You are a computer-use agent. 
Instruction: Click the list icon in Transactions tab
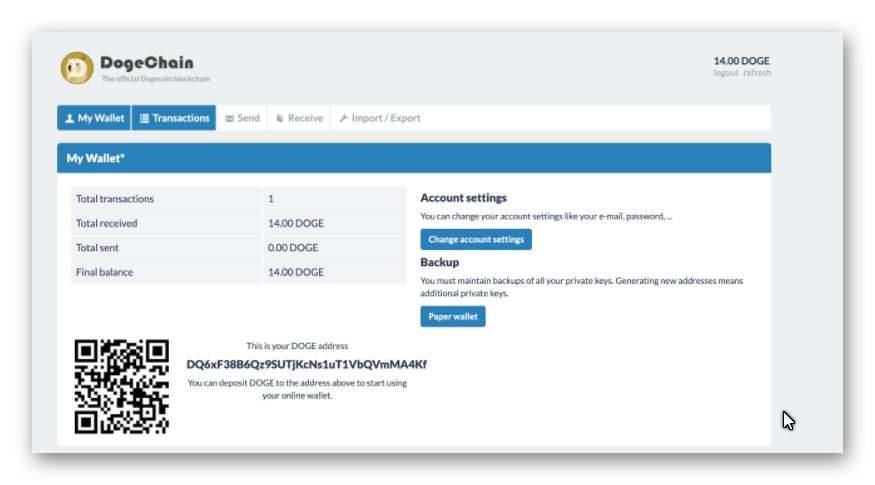tap(144, 118)
